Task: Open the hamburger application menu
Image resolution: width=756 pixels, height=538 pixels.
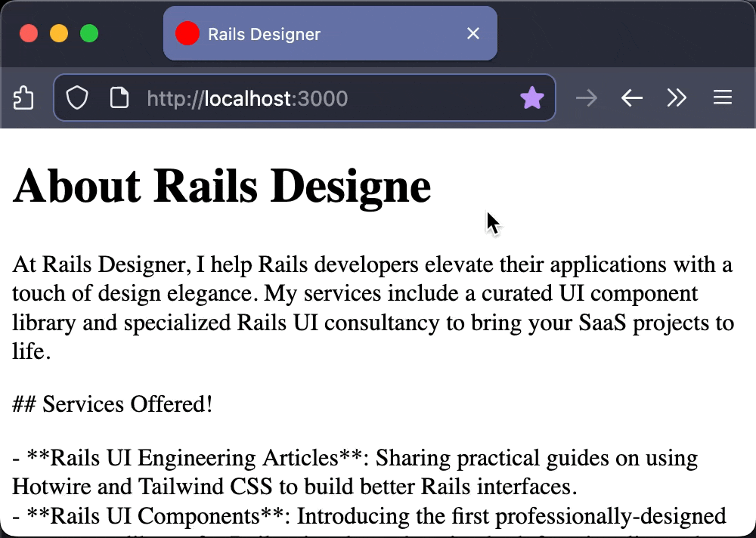Action: click(x=723, y=98)
